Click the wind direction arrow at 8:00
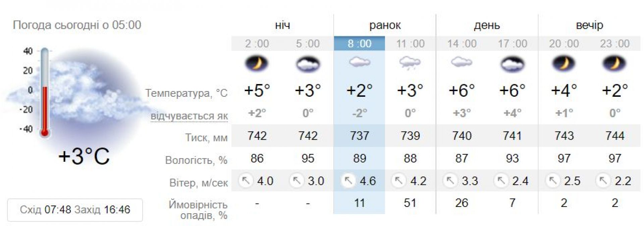The image size is (644, 226). (348, 181)
